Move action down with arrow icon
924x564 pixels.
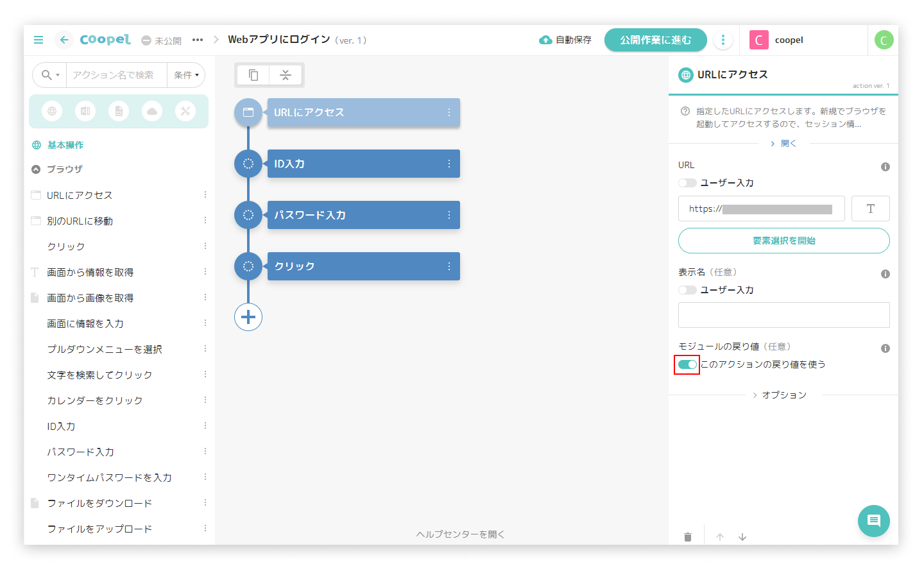click(742, 537)
